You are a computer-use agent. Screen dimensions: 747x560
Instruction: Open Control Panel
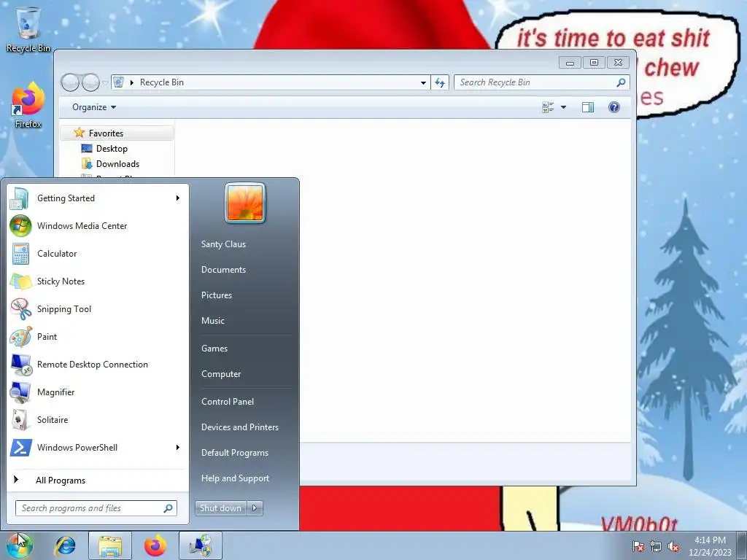tap(228, 402)
